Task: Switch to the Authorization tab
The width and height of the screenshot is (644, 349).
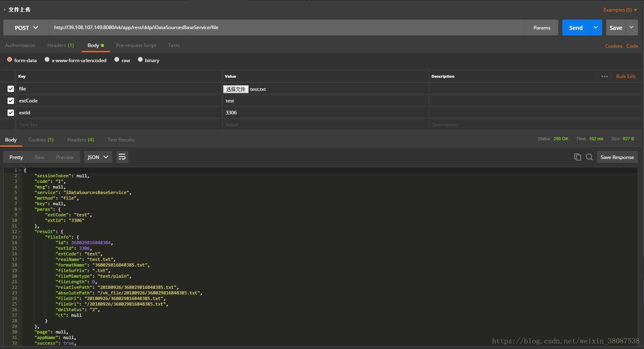Action: pos(20,45)
